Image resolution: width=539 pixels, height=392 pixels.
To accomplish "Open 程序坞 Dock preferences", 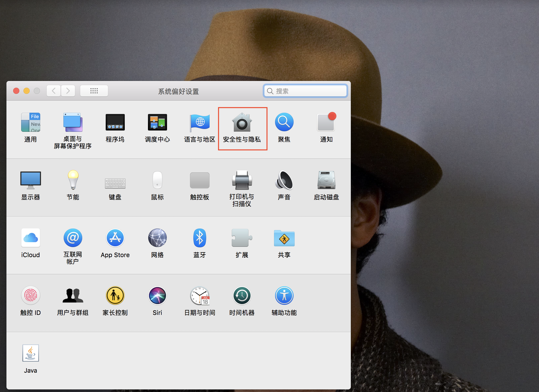I will pyautogui.click(x=115, y=123).
